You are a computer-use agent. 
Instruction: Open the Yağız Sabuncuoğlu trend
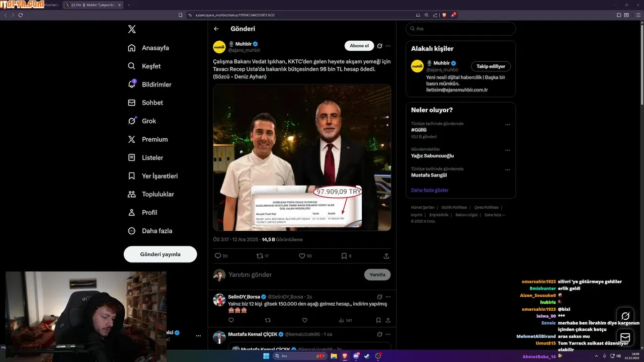(432, 156)
